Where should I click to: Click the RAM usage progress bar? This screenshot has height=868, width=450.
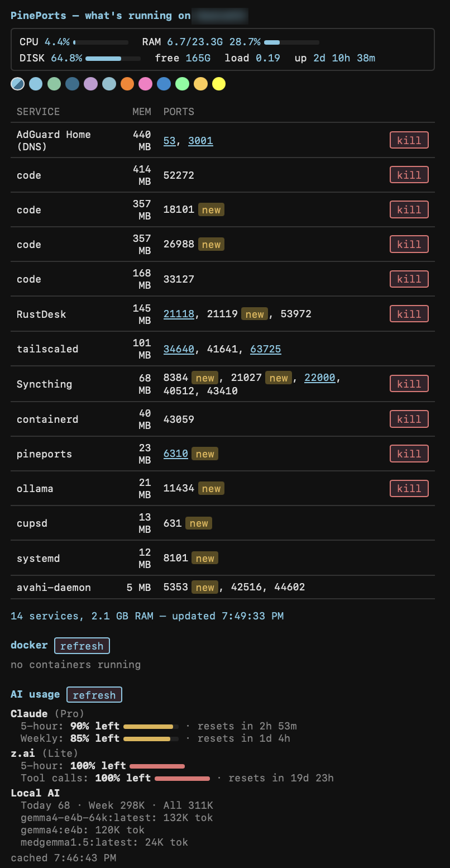pyautogui.click(x=292, y=42)
